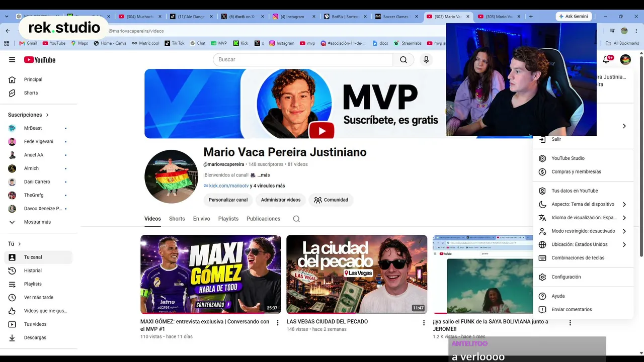
Task: Switch to the Shorts channel tab
Action: pos(177,219)
